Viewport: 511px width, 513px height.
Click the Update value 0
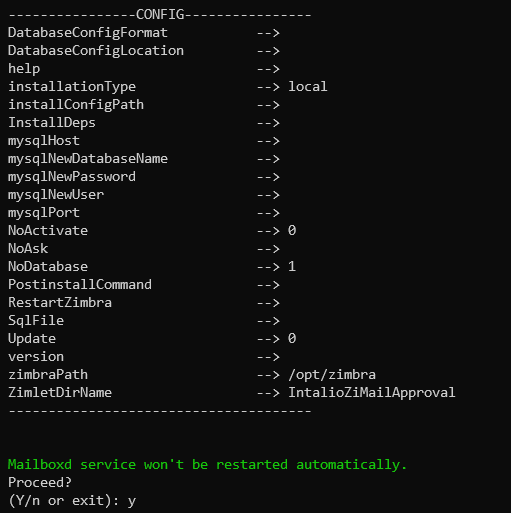pyautogui.click(x=292, y=338)
